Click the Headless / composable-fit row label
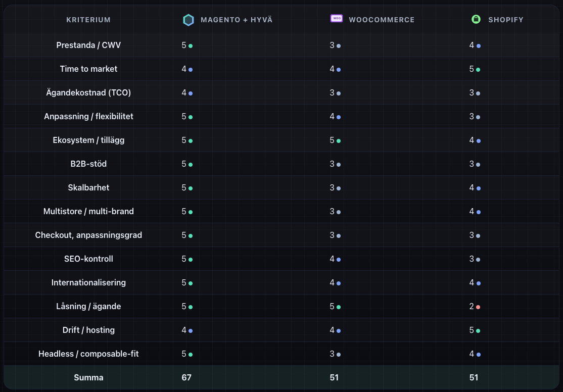The image size is (563, 392). (x=88, y=354)
